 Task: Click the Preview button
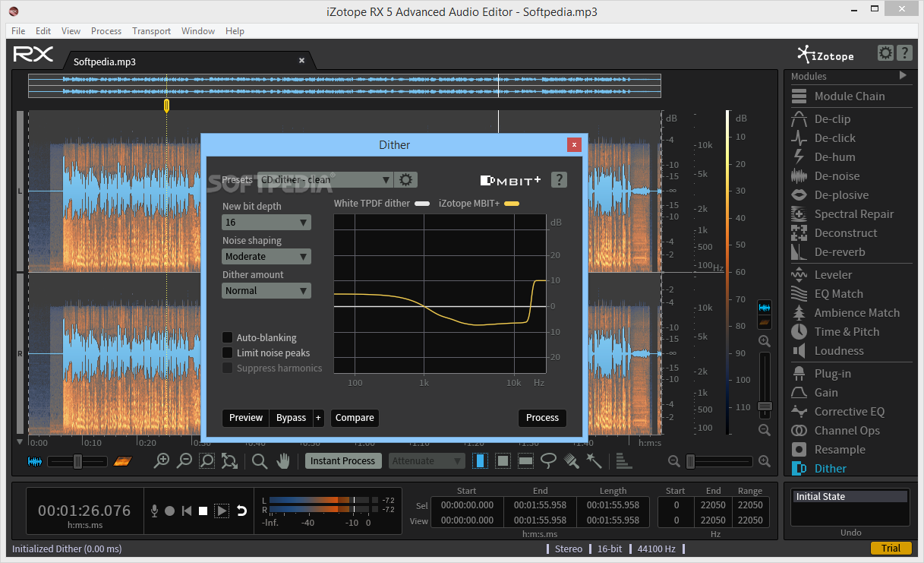tap(246, 418)
